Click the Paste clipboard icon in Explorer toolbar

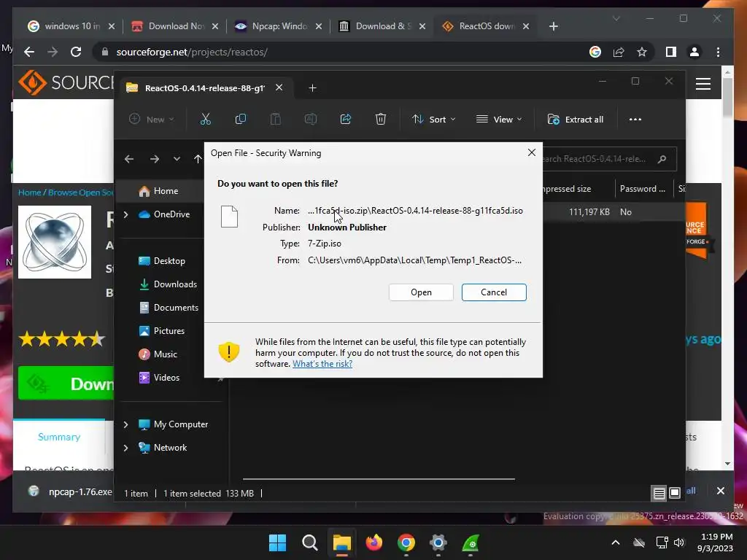coord(275,119)
